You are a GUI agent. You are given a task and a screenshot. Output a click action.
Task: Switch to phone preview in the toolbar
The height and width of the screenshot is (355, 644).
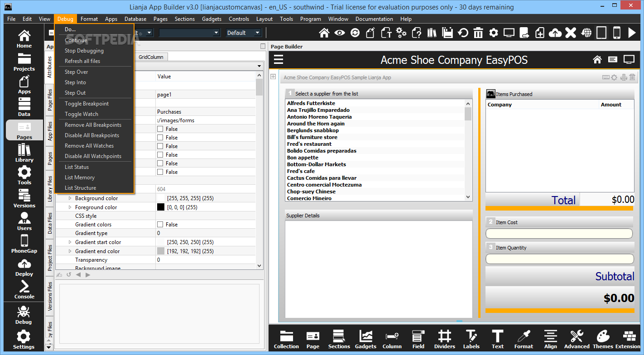coord(617,33)
